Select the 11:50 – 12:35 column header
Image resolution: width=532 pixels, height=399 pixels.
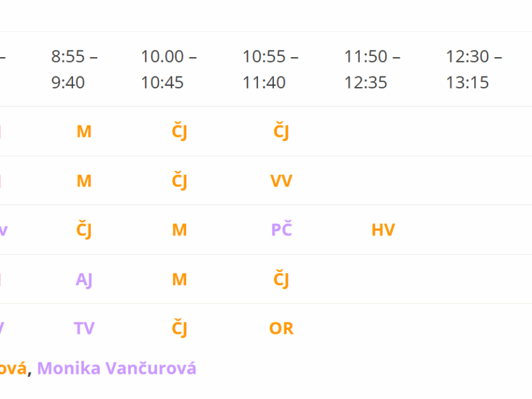click(372, 69)
